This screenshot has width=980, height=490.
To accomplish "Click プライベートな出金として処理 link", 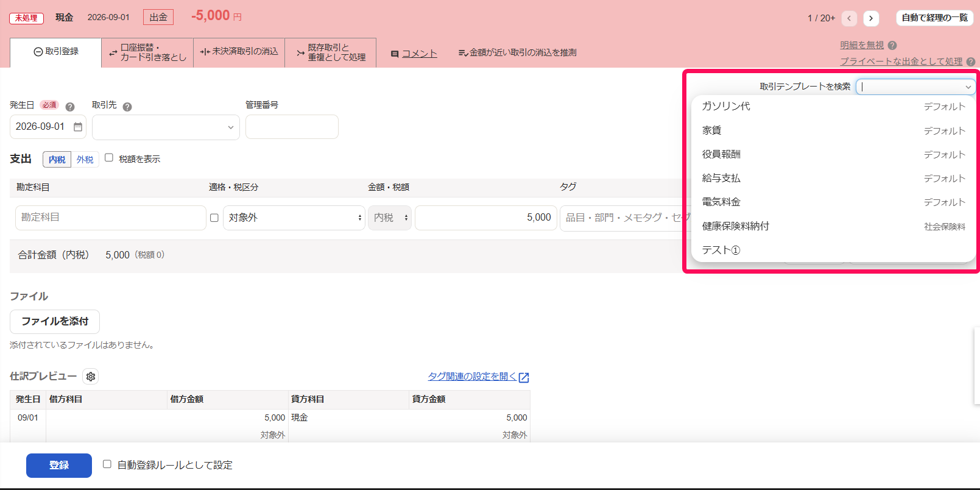I will (901, 62).
